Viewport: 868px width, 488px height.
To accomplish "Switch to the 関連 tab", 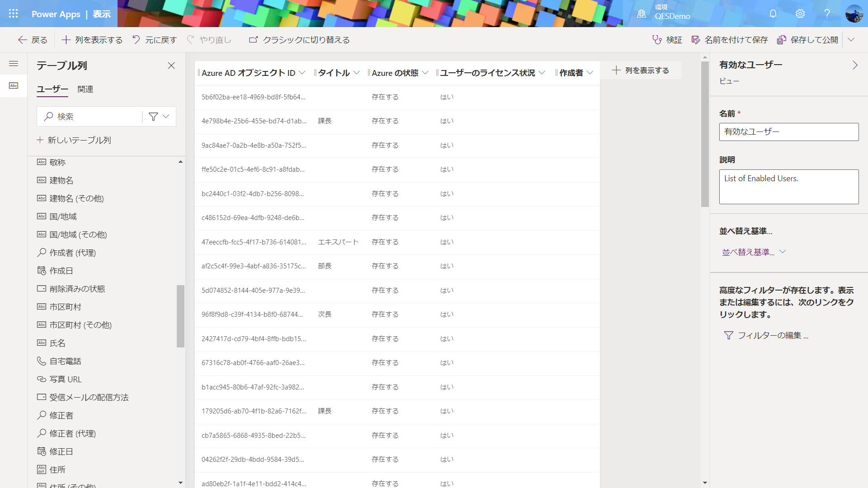I will (x=85, y=89).
